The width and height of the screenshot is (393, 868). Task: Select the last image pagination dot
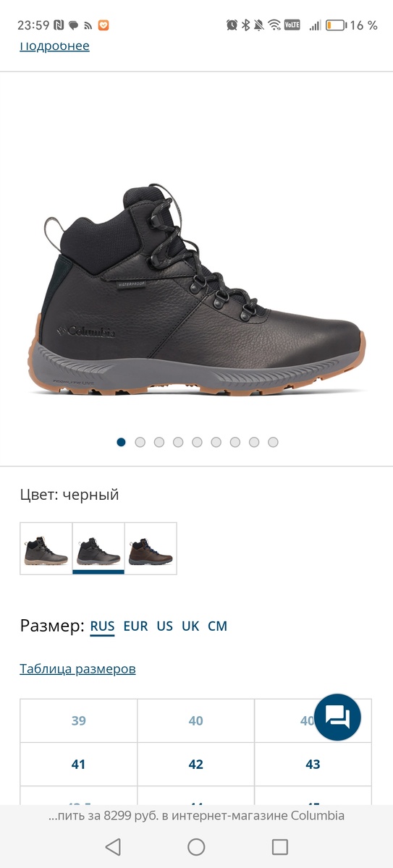(273, 442)
